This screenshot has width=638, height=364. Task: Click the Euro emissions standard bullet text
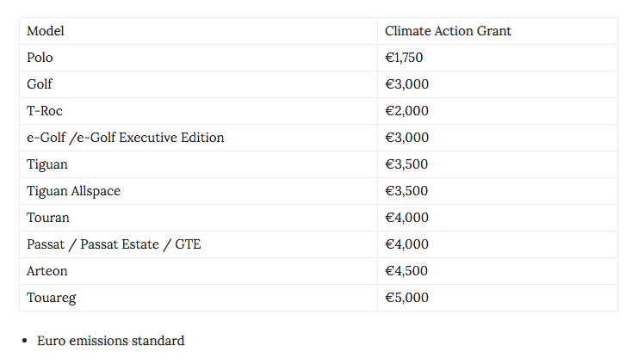coord(110,341)
